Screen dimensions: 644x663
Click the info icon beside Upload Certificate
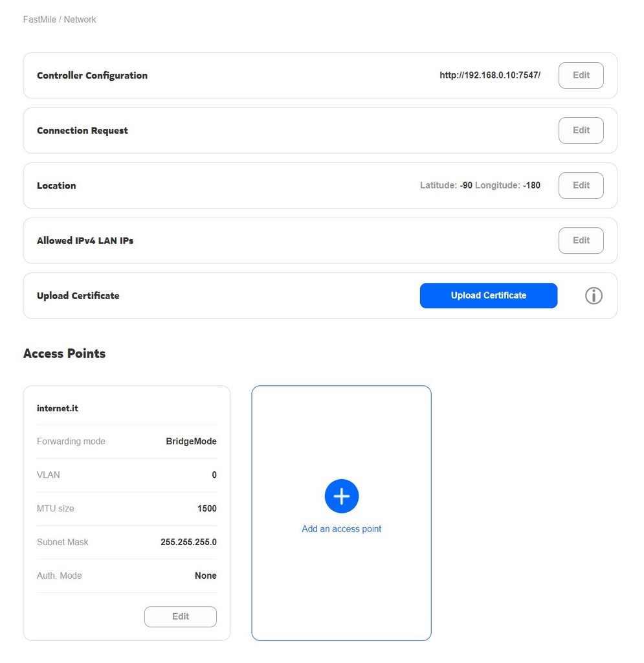[x=594, y=296]
